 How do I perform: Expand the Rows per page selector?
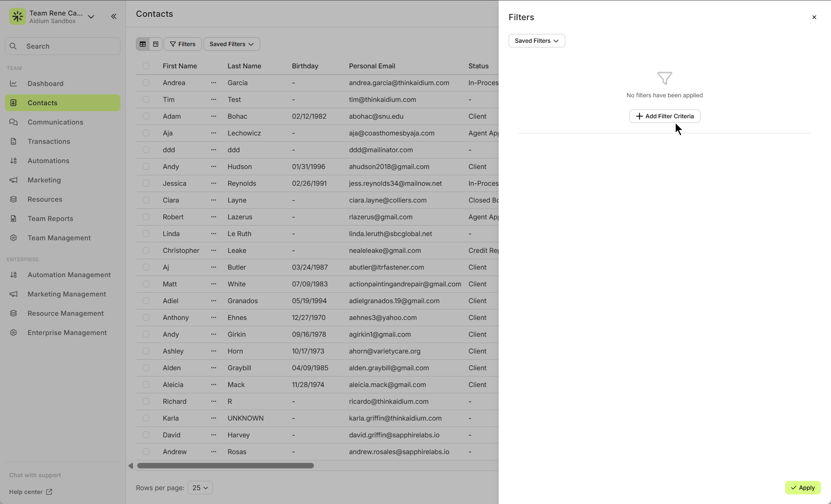pos(200,488)
